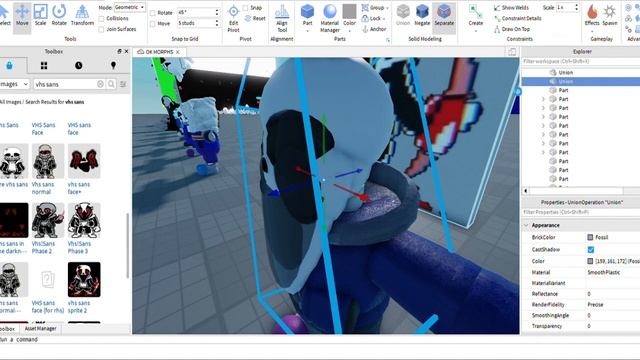Select the Rotate tool
The image size is (640, 360).
click(x=59, y=16)
